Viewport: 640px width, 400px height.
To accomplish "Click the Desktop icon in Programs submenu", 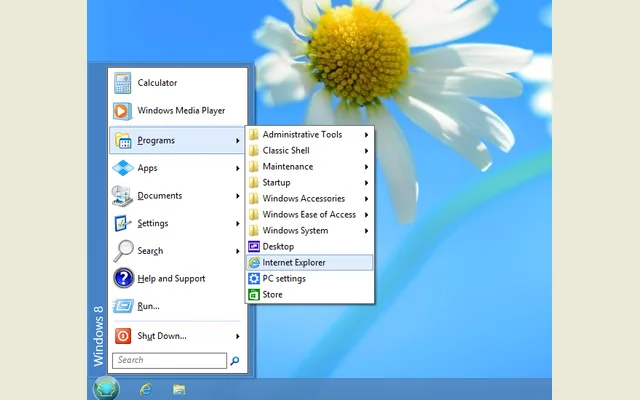I will 253,247.
